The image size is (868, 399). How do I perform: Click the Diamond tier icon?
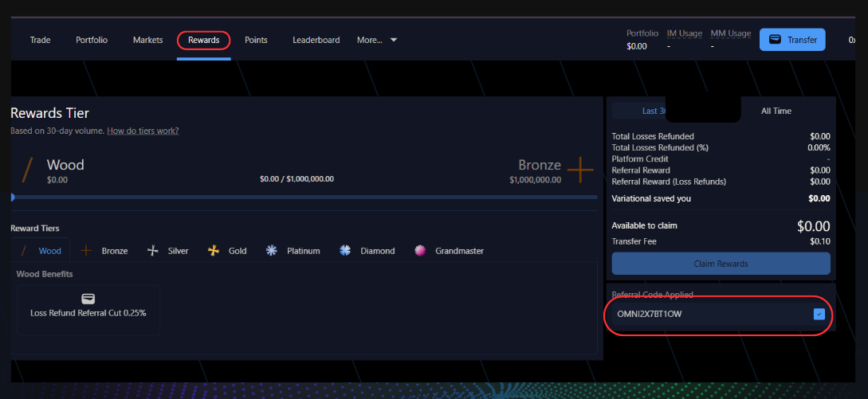345,251
